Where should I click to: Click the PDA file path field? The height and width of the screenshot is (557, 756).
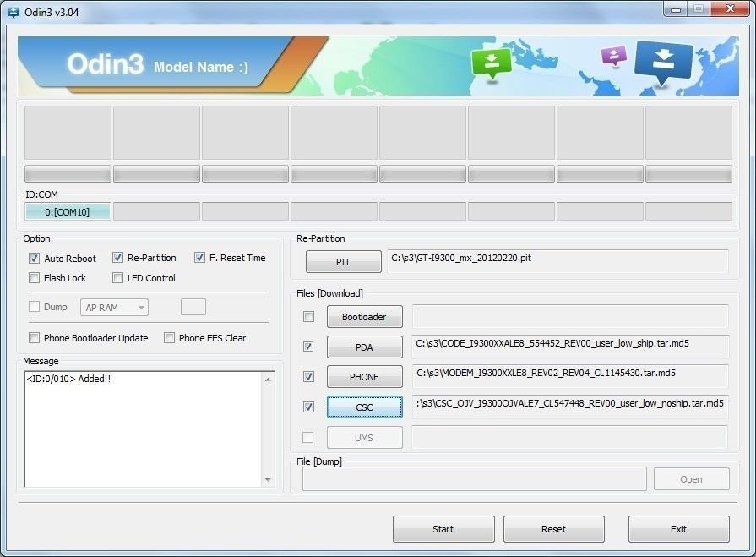(x=570, y=347)
